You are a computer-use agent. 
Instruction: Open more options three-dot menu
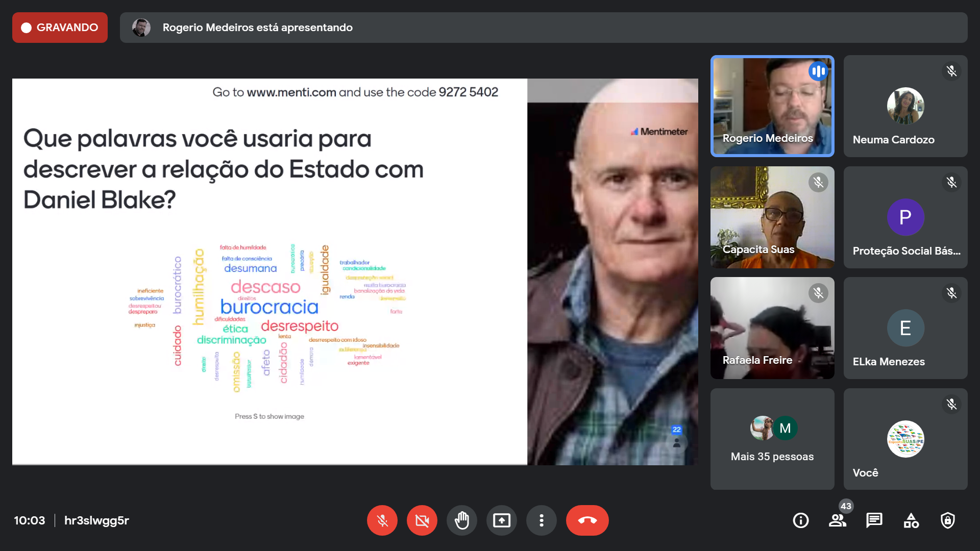pyautogui.click(x=541, y=520)
